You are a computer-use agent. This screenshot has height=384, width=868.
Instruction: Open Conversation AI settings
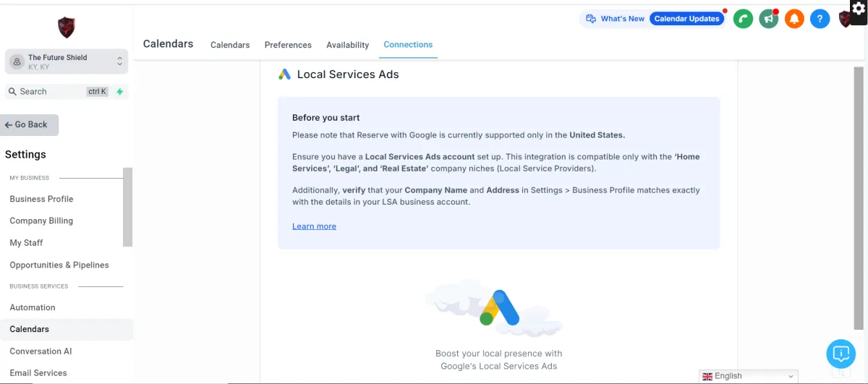pos(41,351)
